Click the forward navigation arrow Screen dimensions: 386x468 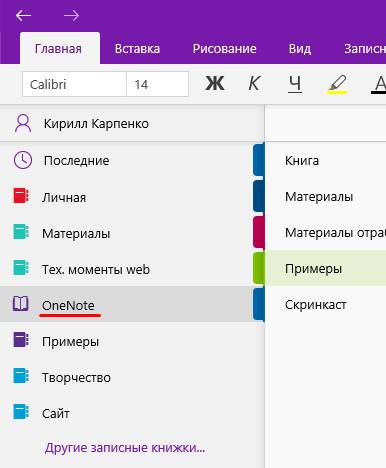[71, 15]
